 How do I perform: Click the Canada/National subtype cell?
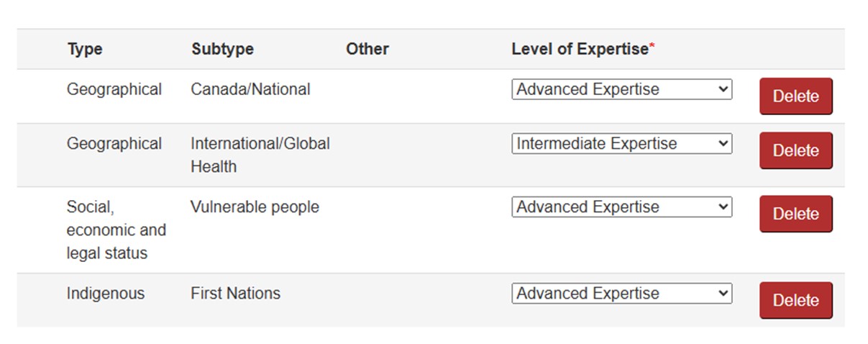coord(250,89)
